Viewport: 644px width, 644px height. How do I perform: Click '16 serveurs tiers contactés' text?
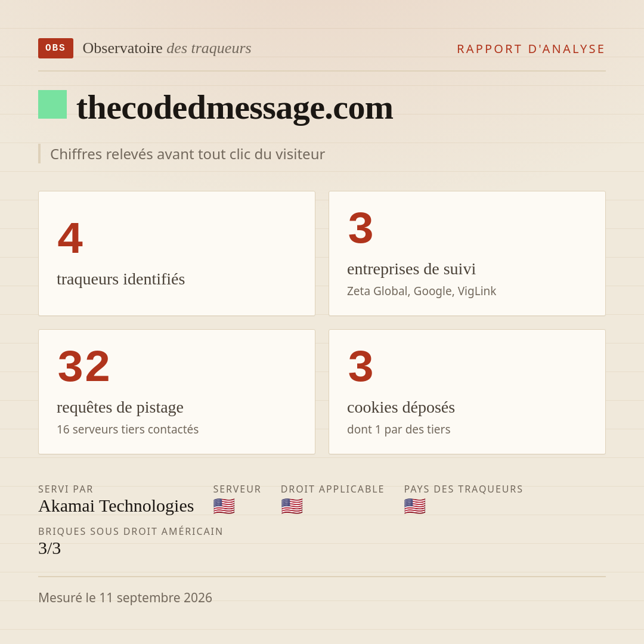click(128, 429)
